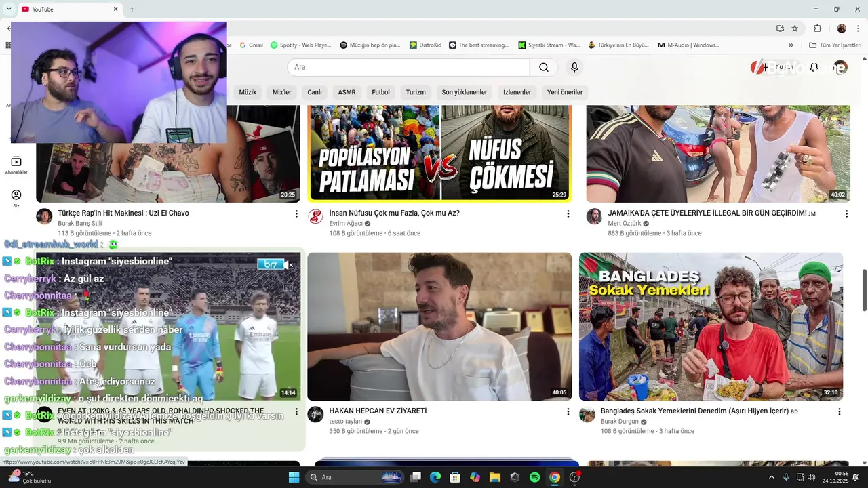Open video title HAKAN HEPCAN EV ZİYARETİ
The height and width of the screenshot is (488, 868).
[x=378, y=411]
